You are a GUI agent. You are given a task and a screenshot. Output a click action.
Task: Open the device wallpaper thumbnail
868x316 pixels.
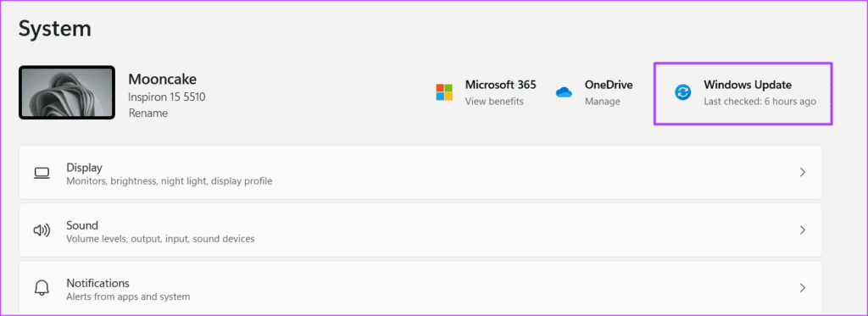click(x=67, y=92)
